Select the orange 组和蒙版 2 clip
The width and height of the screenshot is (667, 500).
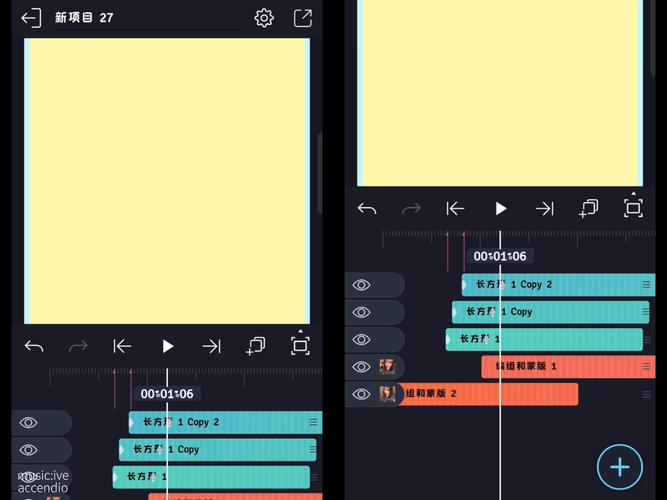tap(487, 394)
